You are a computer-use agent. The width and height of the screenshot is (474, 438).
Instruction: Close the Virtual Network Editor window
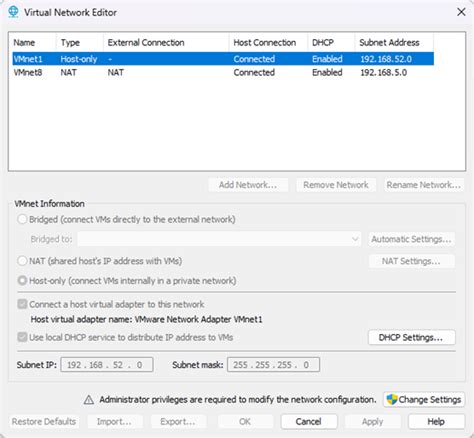(461, 12)
